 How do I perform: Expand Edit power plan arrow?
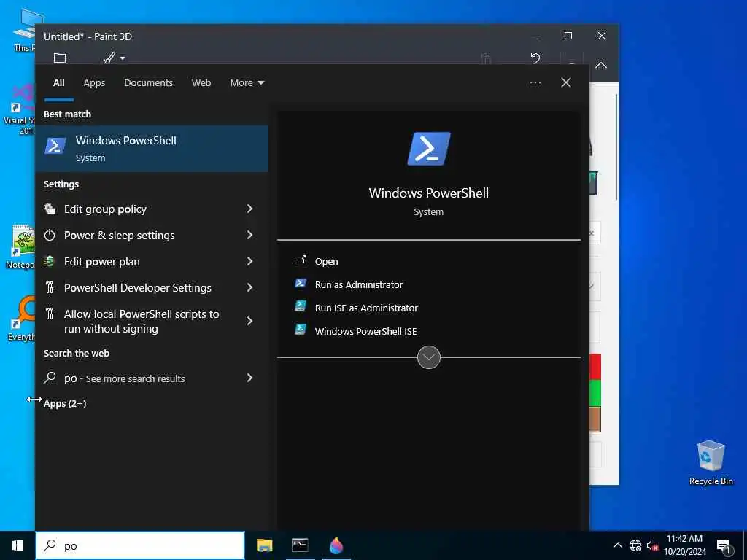click(249, 261)
